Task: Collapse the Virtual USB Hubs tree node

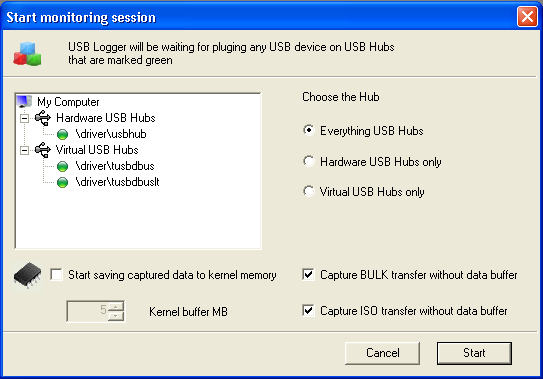Action: [24, 150]
